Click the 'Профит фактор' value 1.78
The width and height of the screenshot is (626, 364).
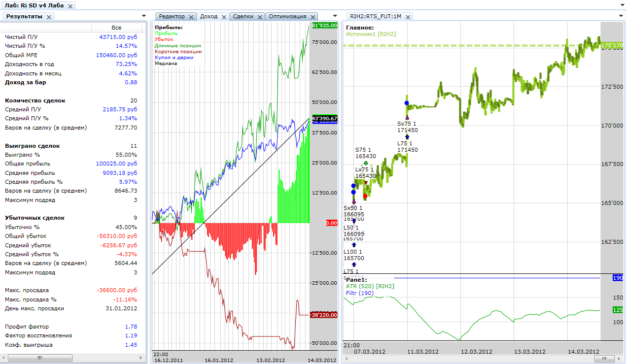coord(131,327)
